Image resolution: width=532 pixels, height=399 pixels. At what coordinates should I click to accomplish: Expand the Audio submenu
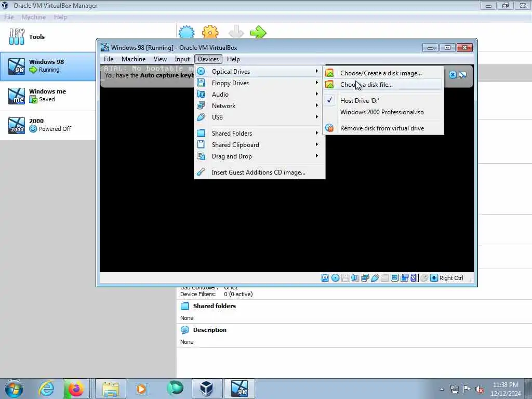[x=260, y=95]
